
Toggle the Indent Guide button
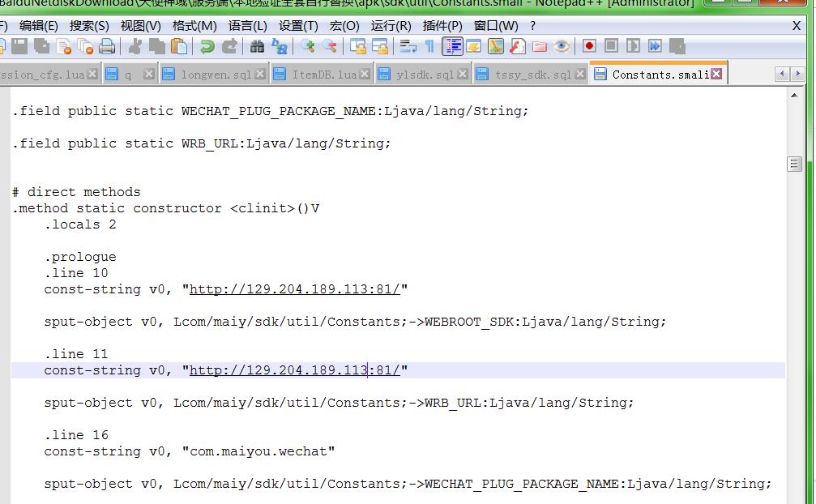click(452, 46)
